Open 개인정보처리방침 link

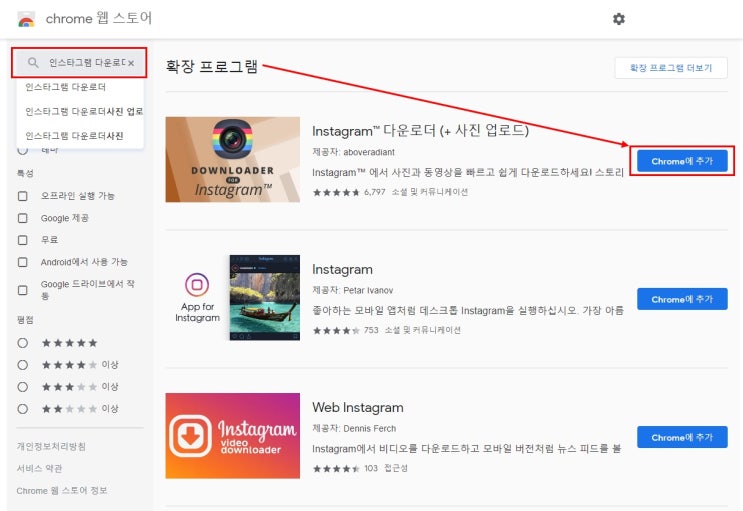coord(51,446)
